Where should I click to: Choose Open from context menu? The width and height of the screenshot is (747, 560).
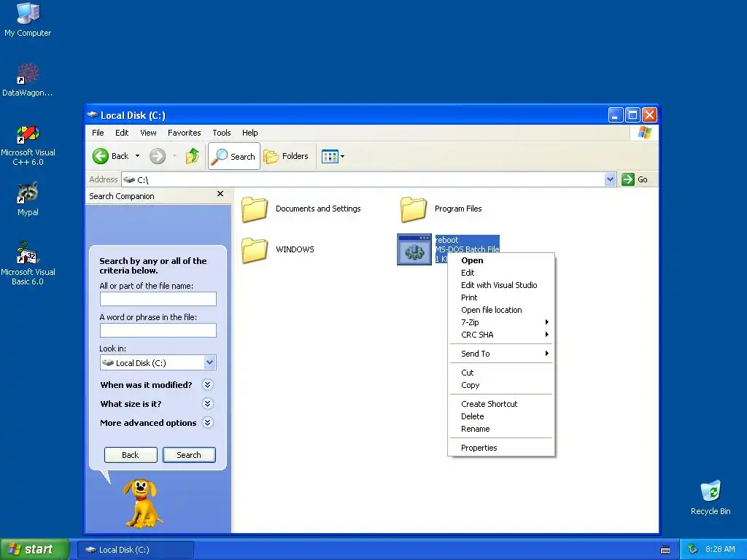point(501,260)
